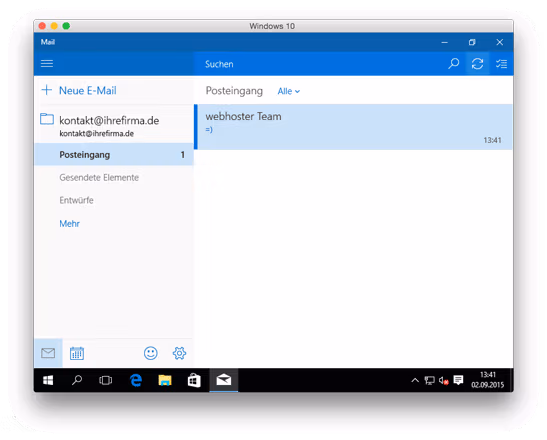
Task: Click the message time 13:41
Action: (492, 140)
